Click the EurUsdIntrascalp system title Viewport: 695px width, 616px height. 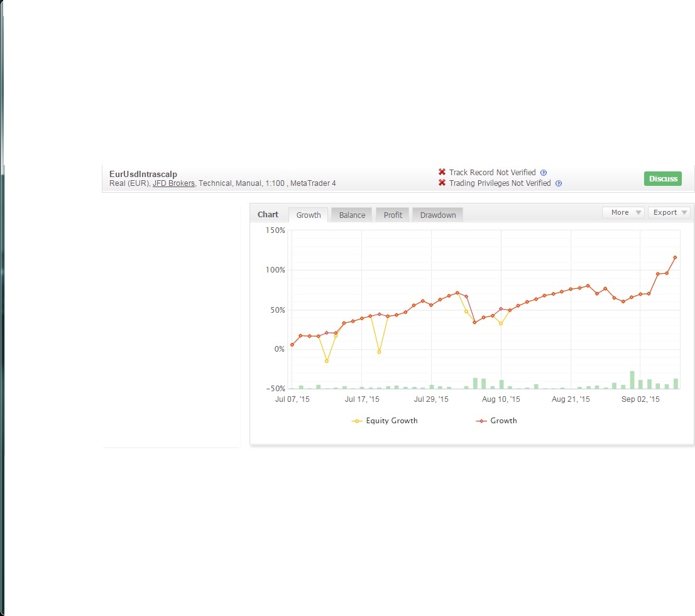[x=143, y=174]
